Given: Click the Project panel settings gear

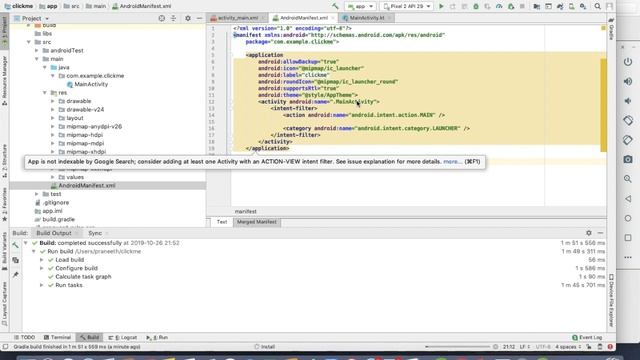Looking at the screenshot, I should coord(188,18).
